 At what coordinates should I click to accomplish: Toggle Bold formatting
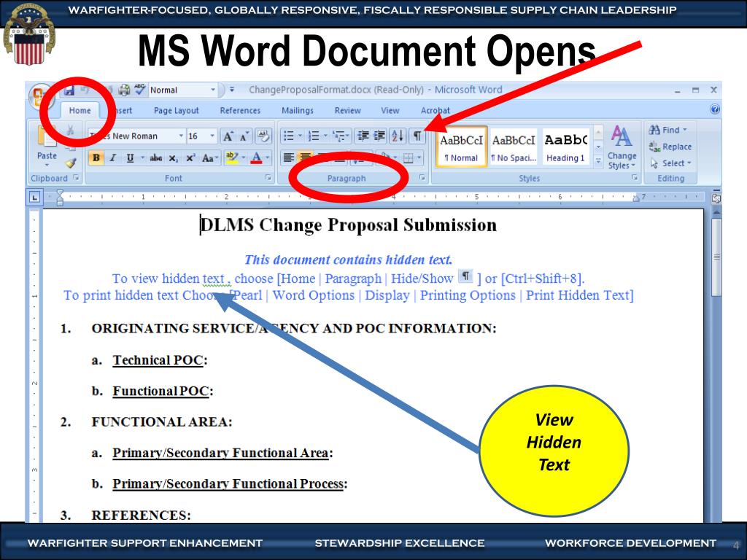(x=96, y=158)
